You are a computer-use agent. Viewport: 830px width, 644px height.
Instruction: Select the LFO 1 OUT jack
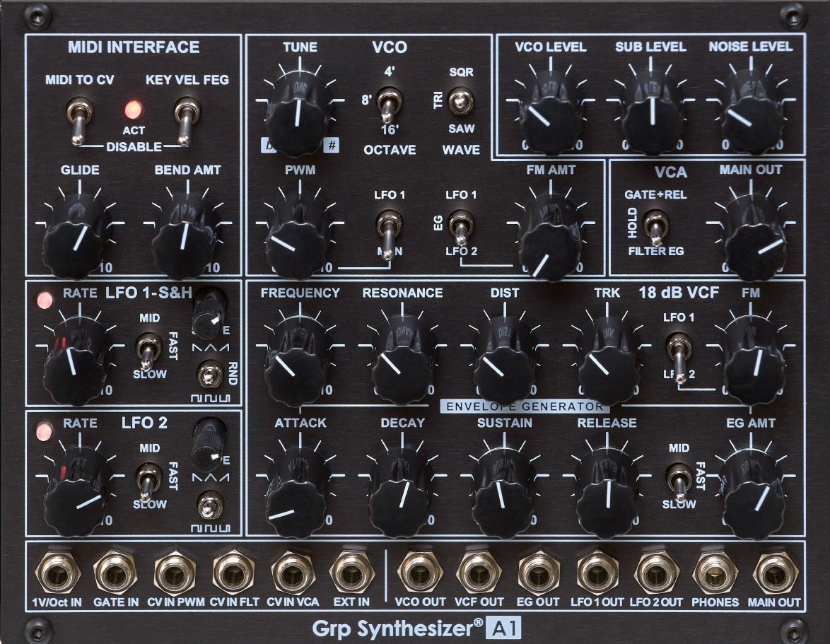pos(596,574)
